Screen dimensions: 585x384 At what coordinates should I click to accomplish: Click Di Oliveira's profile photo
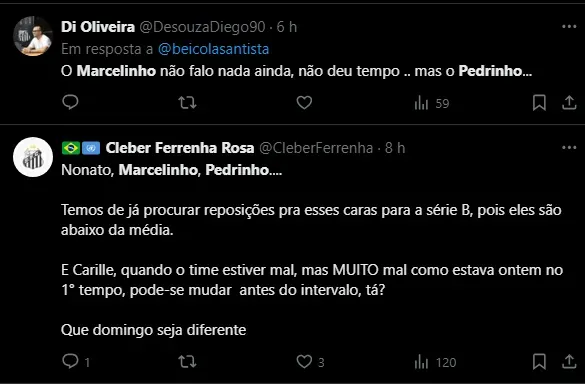point(33,36)
